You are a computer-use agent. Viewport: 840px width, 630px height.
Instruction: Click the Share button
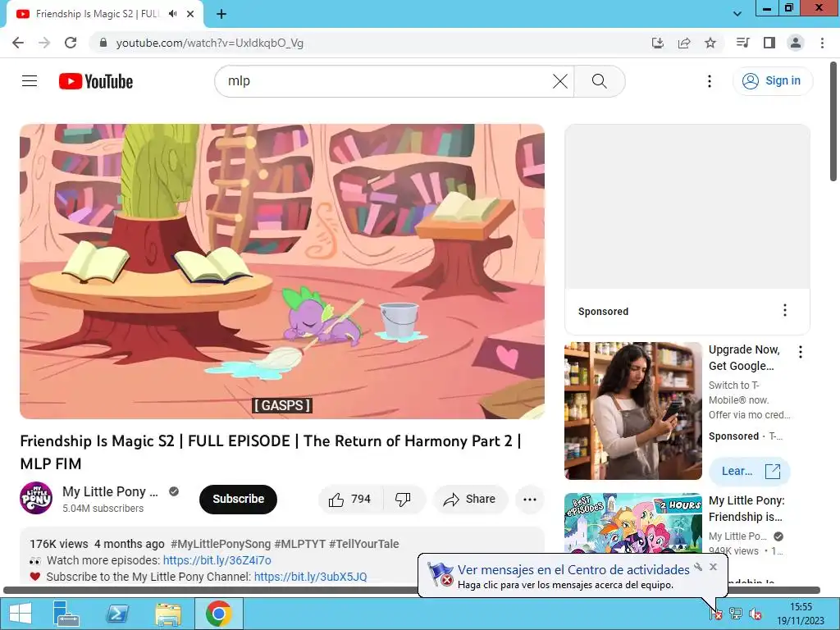[470, 500]
